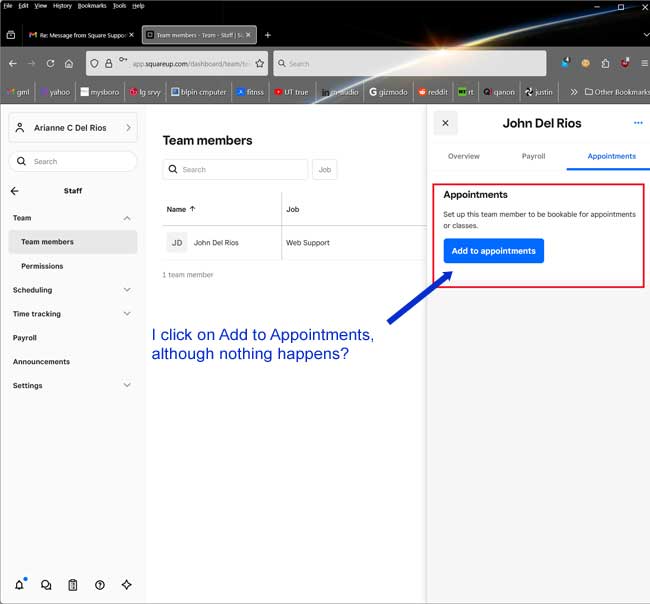Expand the Scheduling section
This screenshot has height=604, width=650.
coord(127,290)
